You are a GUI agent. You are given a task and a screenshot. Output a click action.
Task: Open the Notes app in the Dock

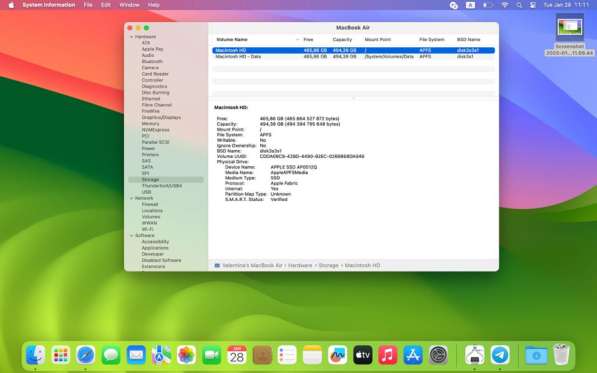(x=312, y=355)
